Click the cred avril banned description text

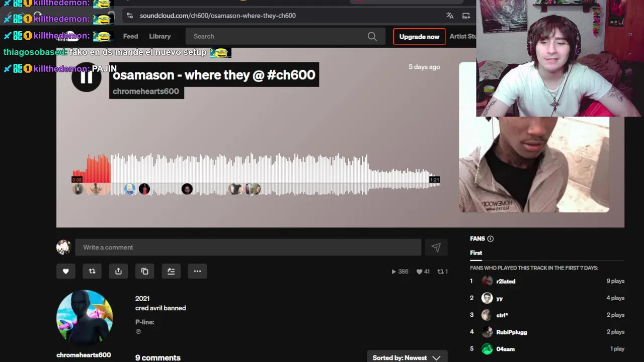[160, 308]
